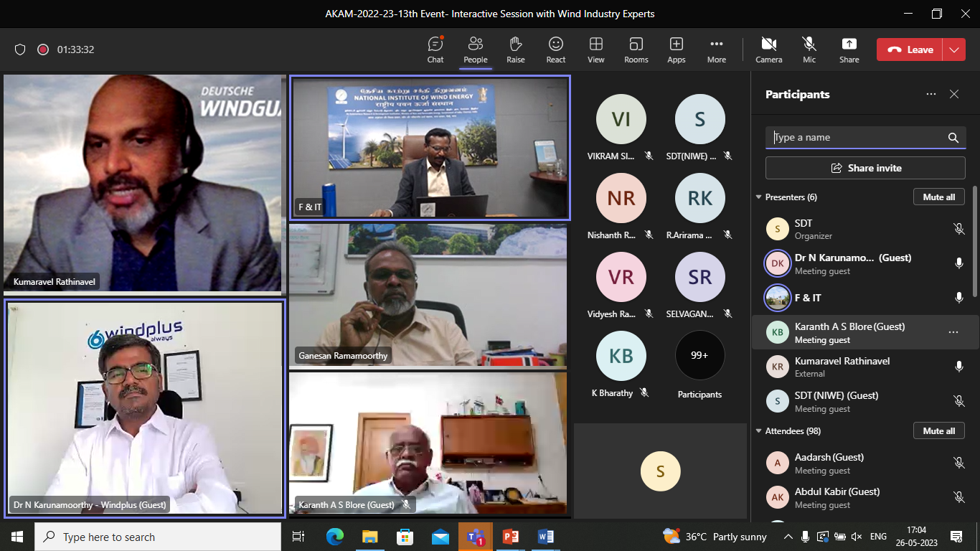Select the People tab in toolbar
The image size is (980, 551).
(x=475, y=50)
